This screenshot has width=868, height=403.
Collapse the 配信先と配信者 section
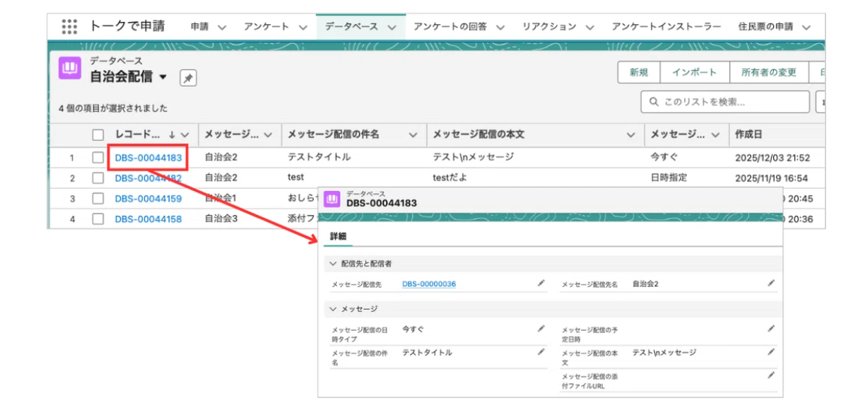pyautogui.click(x=334, y=263)
